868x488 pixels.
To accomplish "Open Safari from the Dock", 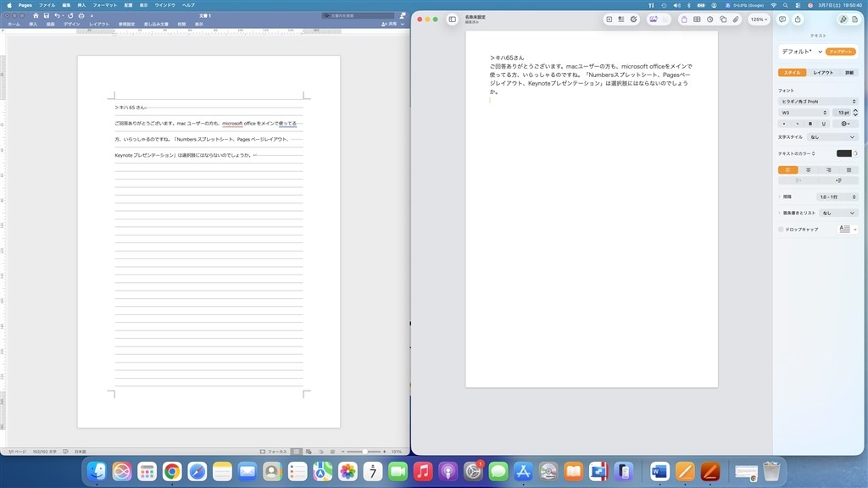I will pos(197,471).
